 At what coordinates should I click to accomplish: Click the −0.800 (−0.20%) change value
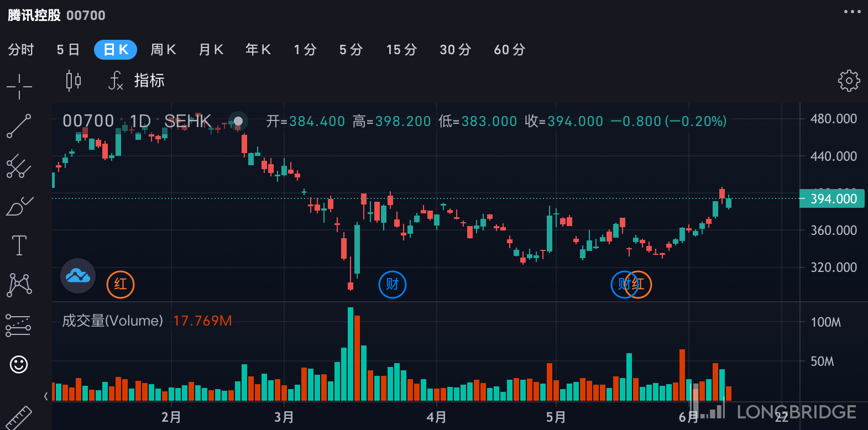click(668, 121)
